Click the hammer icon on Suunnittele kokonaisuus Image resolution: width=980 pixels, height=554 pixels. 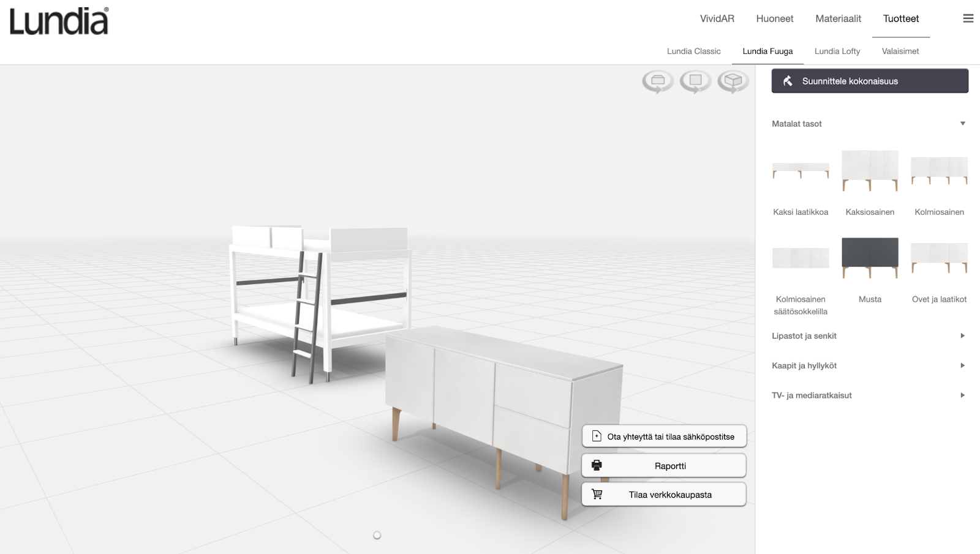click(x=787, y=80)
